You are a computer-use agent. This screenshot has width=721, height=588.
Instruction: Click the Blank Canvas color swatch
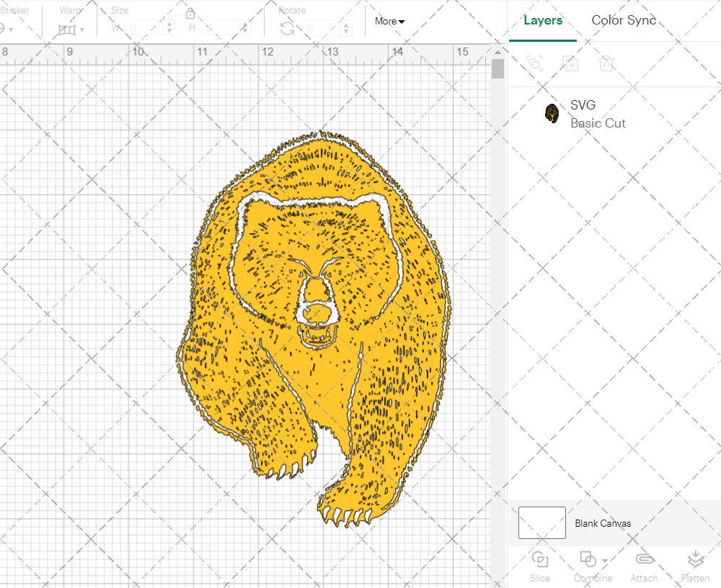coord(541,523)
